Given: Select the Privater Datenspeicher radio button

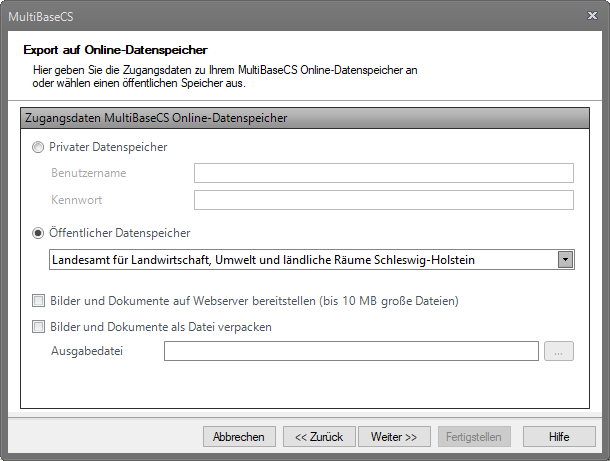Looking at the screenshot, I should (38, 147).
